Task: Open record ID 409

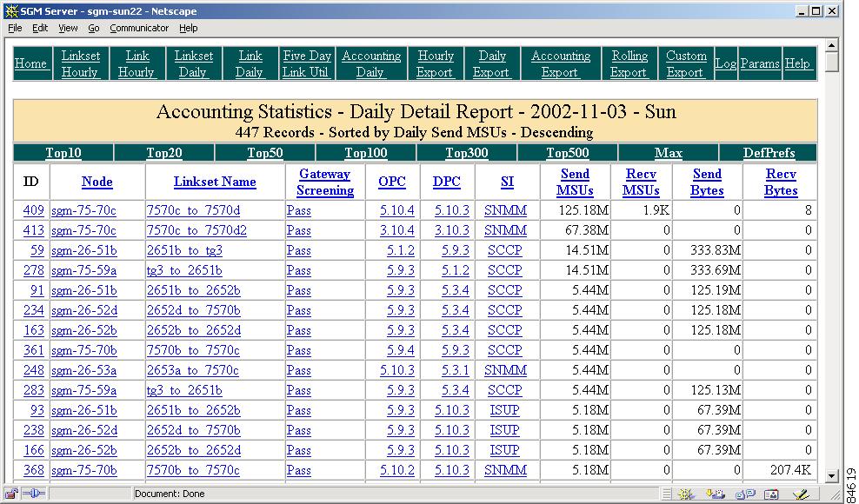Action: [33, 210]
